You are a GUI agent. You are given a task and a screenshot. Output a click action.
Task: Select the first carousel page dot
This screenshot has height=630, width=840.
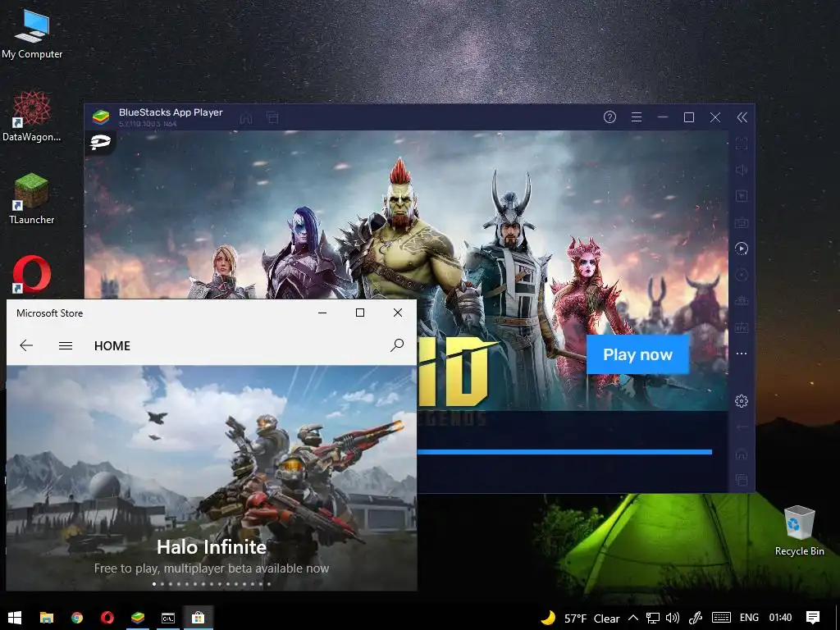tap(154, 584)
